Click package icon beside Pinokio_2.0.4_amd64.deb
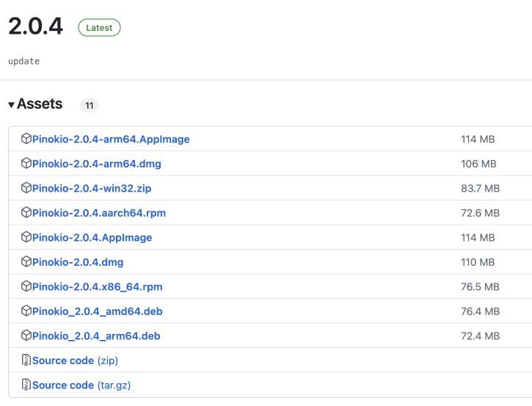532x406 pixels. pos(26,311)
